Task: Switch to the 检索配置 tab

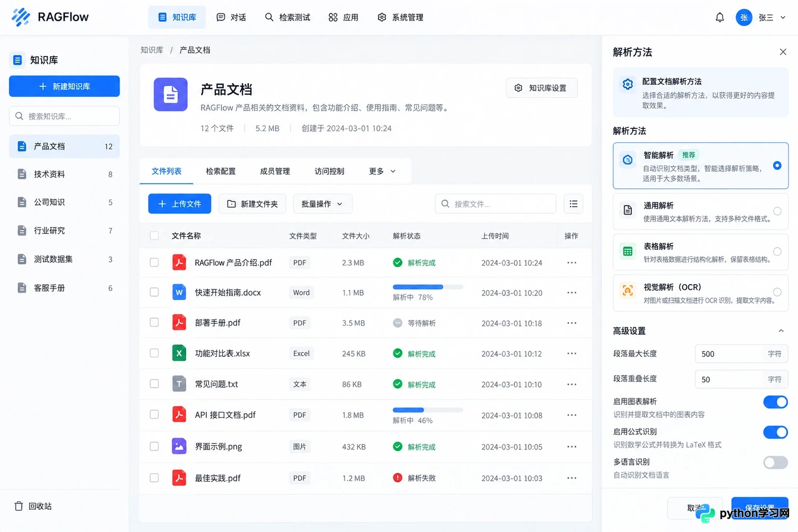Action: pyautogui.click(x=221, y=171)
